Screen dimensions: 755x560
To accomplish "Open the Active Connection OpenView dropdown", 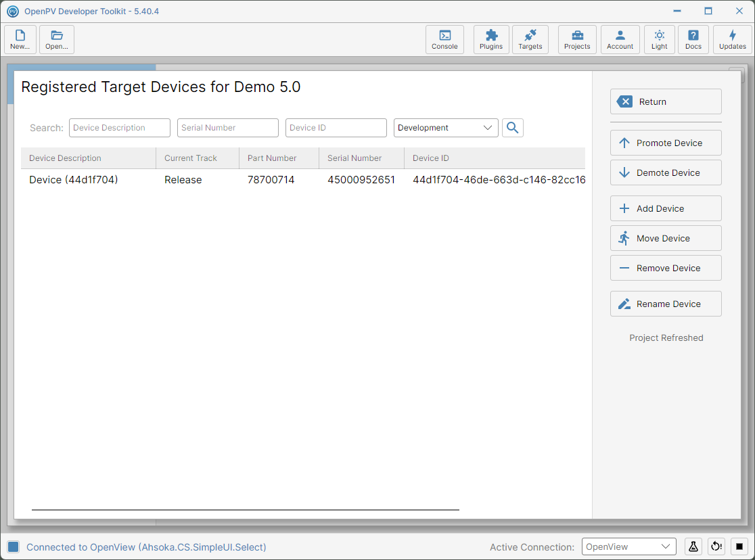I will coord(629,546).
